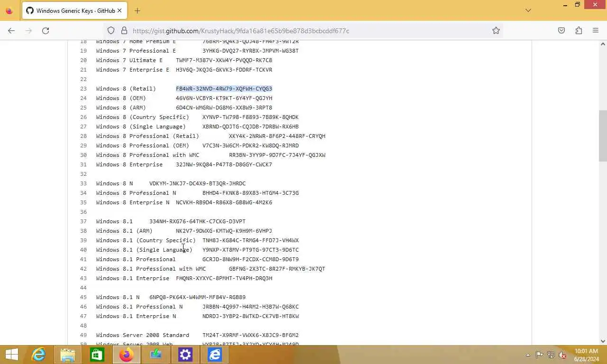The height and width of the screenshot is (364, 607).
Task: Open File Explorer from taskbar
Action: click(x=68, y=355)
